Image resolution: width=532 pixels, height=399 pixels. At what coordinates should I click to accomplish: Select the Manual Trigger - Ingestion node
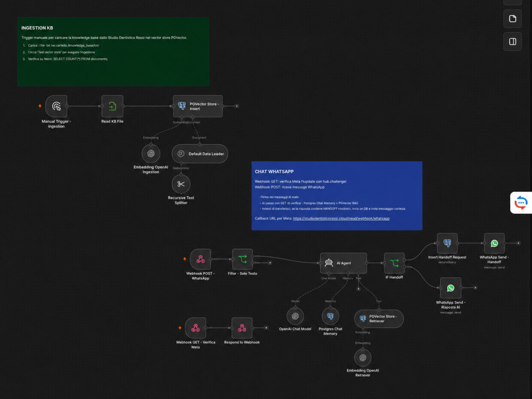[56, 106]
